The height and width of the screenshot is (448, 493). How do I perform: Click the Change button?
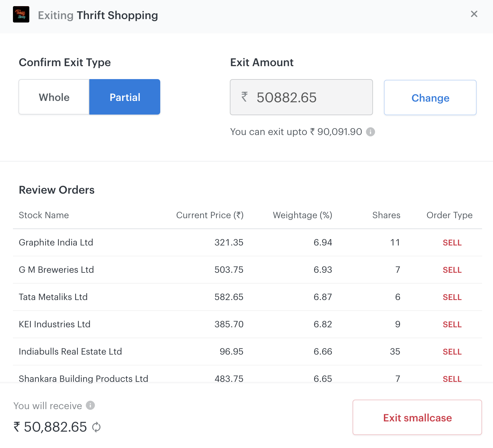430,98
